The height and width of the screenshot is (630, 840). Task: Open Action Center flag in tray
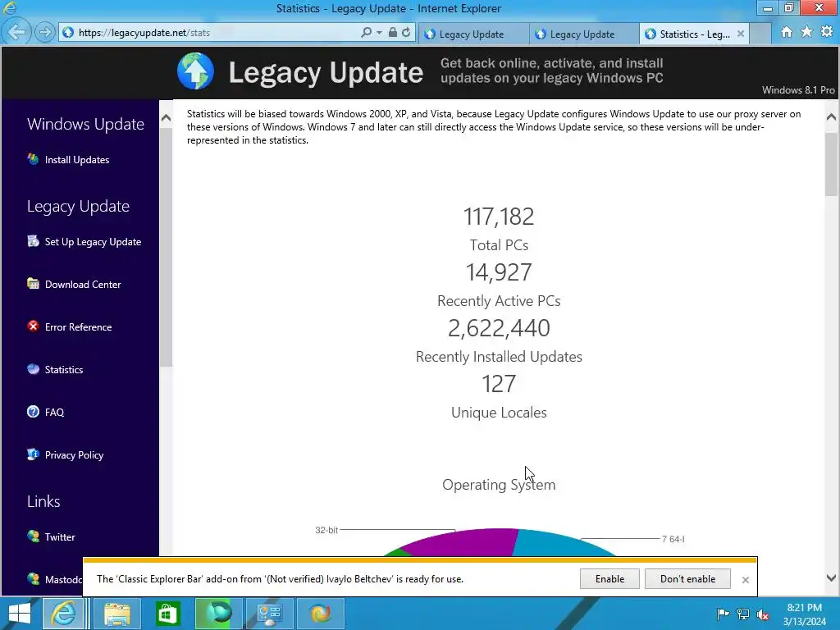pos(723,614)
